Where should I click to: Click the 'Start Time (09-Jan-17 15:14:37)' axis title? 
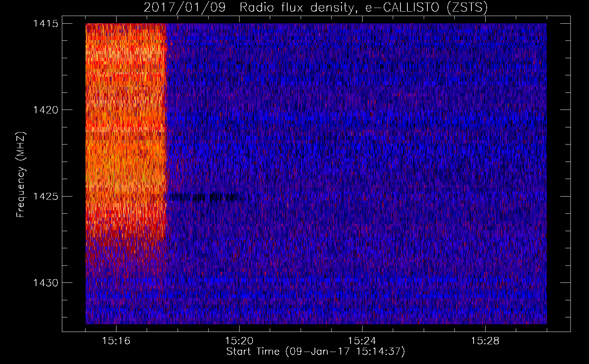(316, 352)
